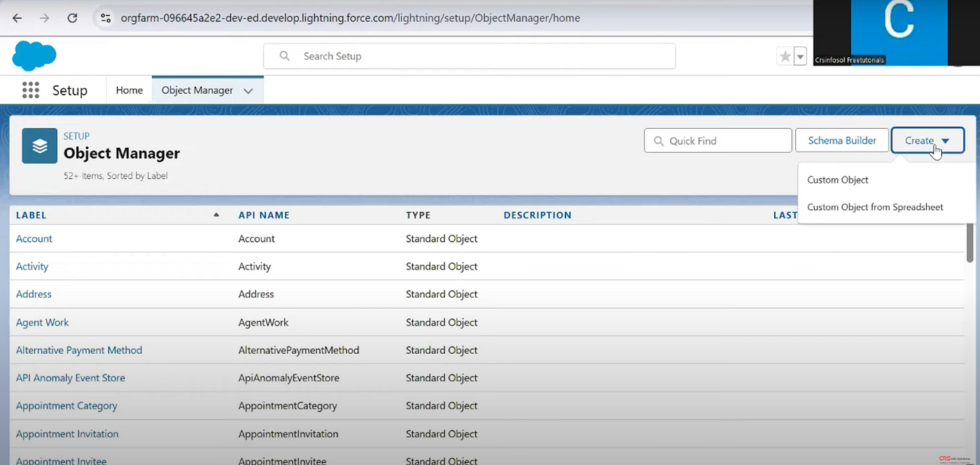The width and height of the screenshot is (980, 465).
Task: Open Appointment Invitation object link
Action: (x=67, y=434)
